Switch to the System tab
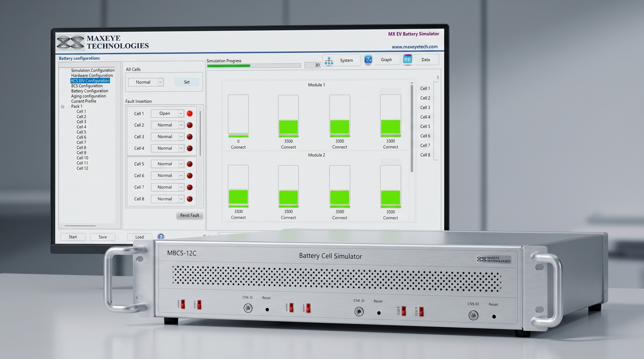Image resolution: width=644 pixels, height=359 pixels. 341,60
